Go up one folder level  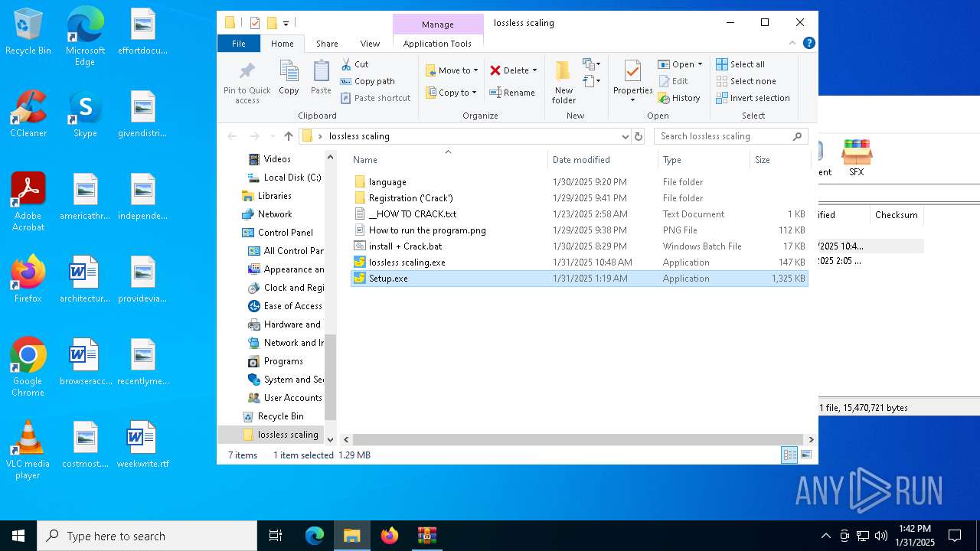288,136
